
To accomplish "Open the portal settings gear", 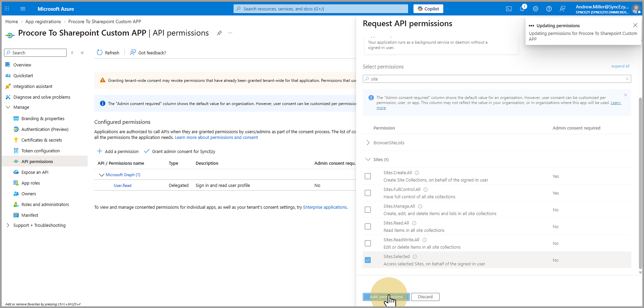I will [536, 9].
